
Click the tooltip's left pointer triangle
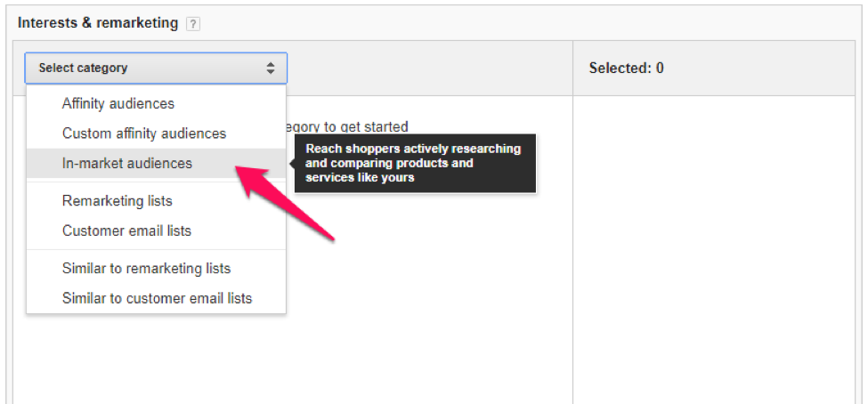[291, 163]
